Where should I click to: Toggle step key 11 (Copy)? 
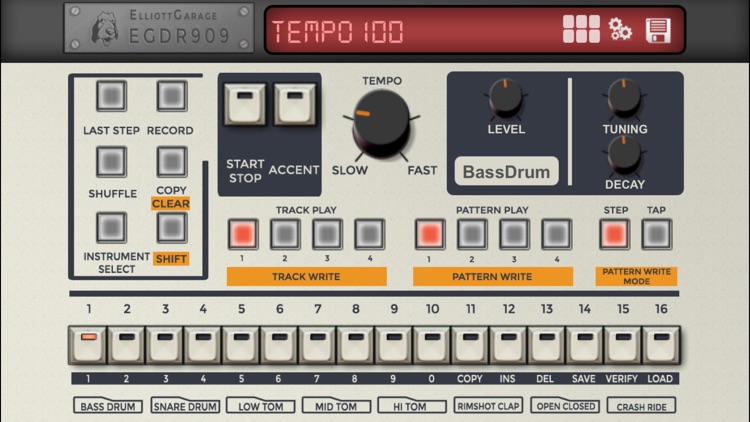[x=470, y=345]
